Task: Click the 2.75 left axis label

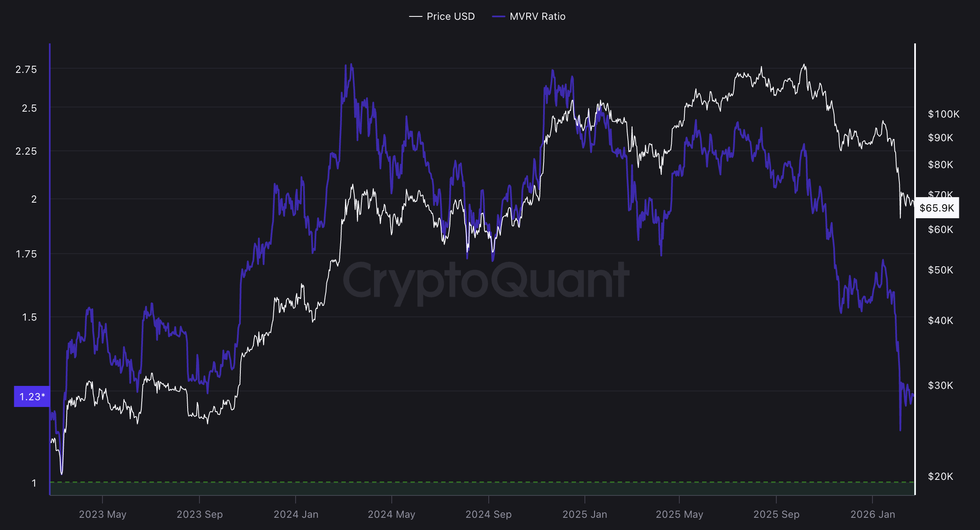Action: [x=26, y=70]
